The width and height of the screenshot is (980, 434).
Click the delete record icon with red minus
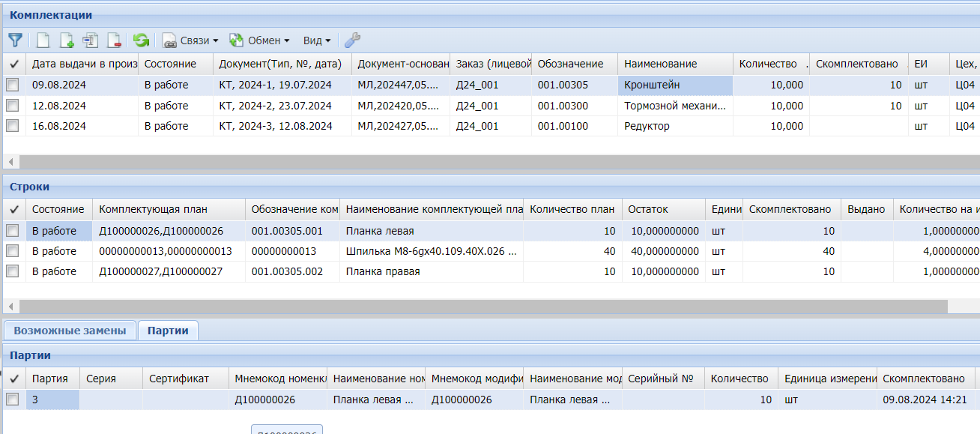[x=114, y=40]
